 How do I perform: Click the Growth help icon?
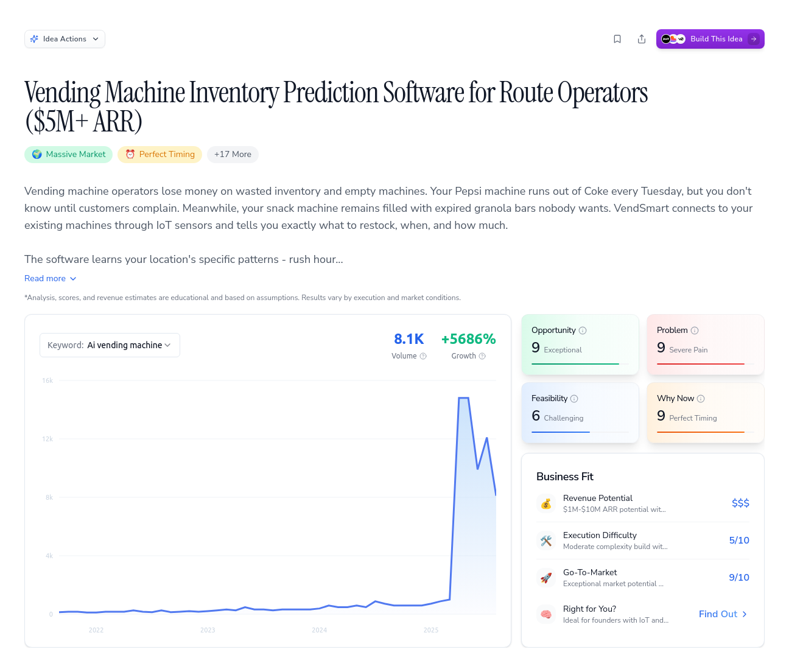482,356
